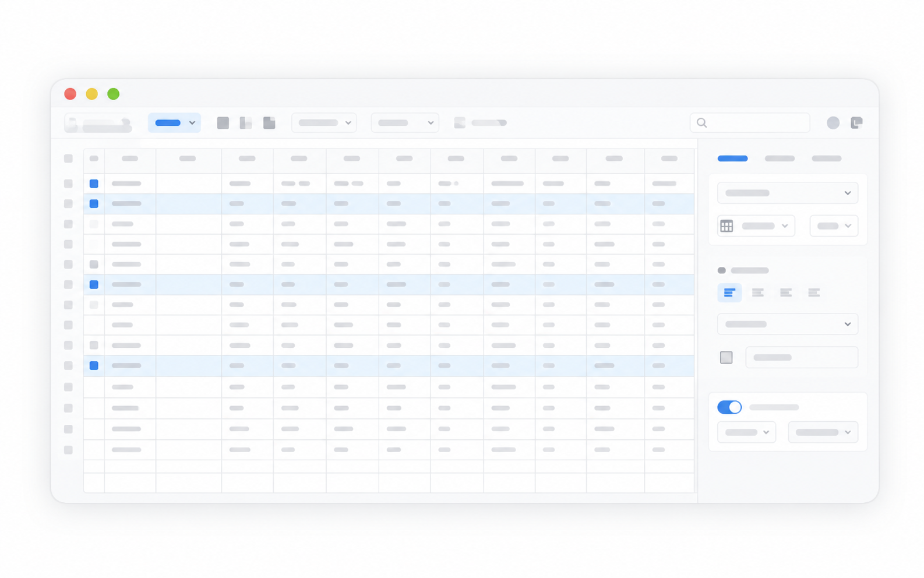Screen dimensions: 924x578
Task: Select the active blue tab in side panel
Action: click(x=732, y=158)
